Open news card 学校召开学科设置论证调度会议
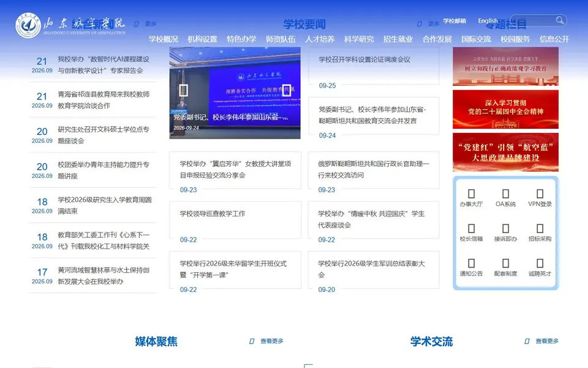Image resolution: width=588 pixels, height=368 pixels. (374, 66)
